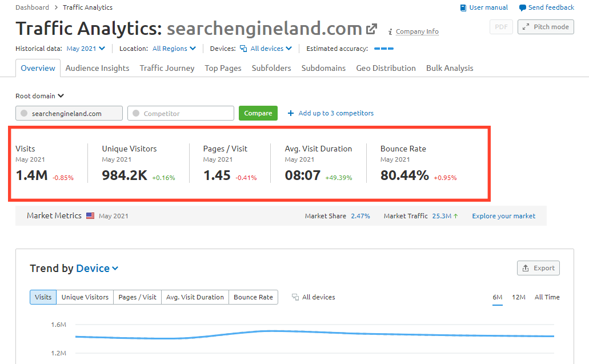Select the Pages / Visit trend metric toggle
Screen dimensions: 589x364
tap(137, 297)
